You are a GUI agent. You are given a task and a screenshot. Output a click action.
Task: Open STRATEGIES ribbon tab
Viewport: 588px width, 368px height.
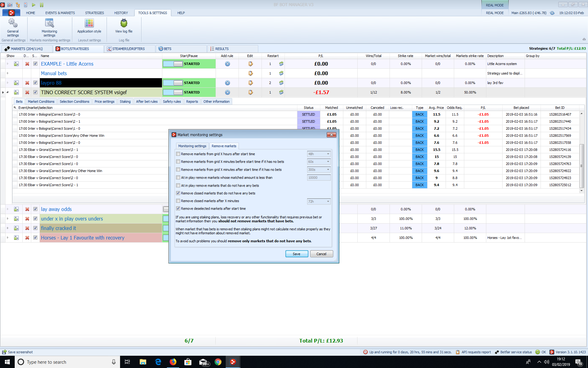point(94,13)
